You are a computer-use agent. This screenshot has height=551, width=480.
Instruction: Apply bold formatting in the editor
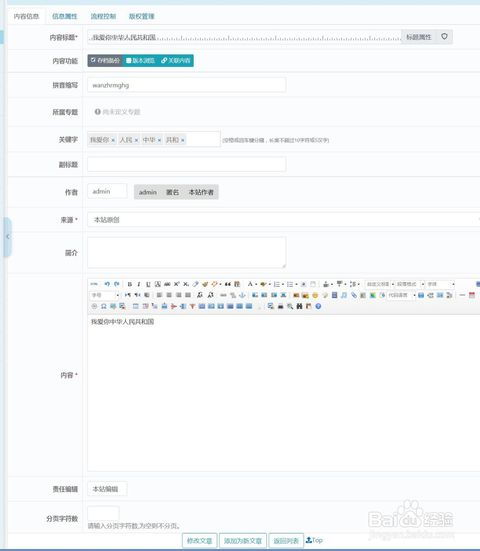[x=130, y=284]
